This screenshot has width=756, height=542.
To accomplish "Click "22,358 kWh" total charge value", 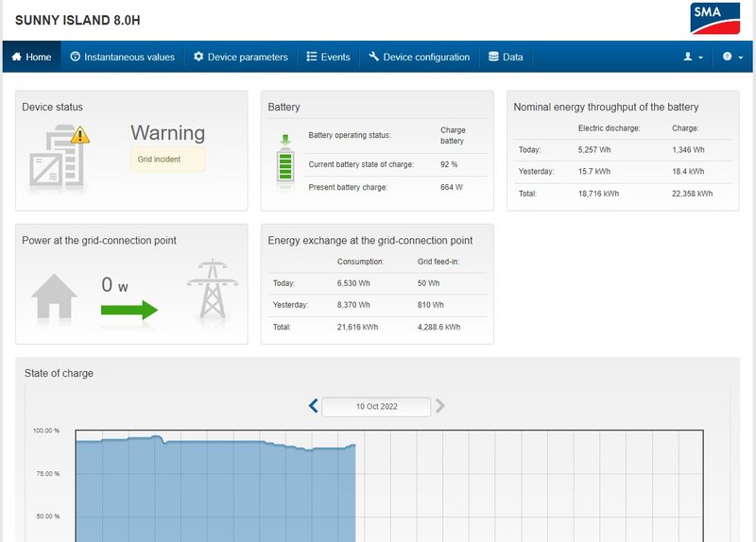I will [692, 194].
